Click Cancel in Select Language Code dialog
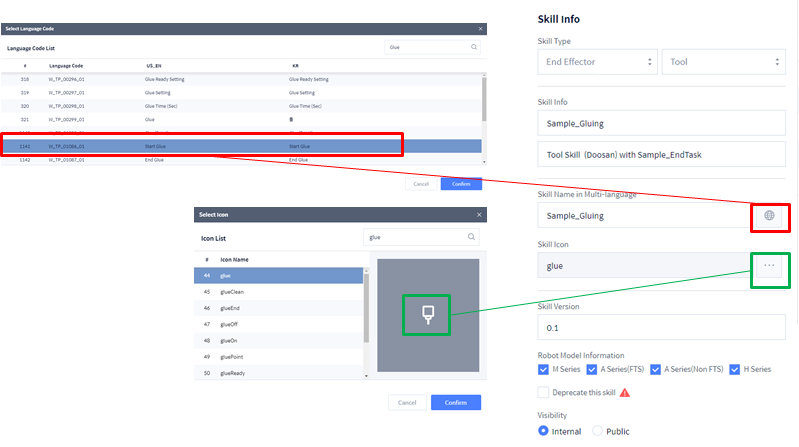This screenshot has width=799, height=447. point(420,184)
